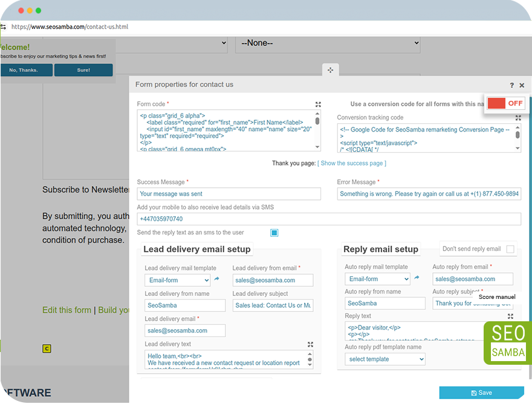
Task: Click Show the success page link
Action: [351, 164]
